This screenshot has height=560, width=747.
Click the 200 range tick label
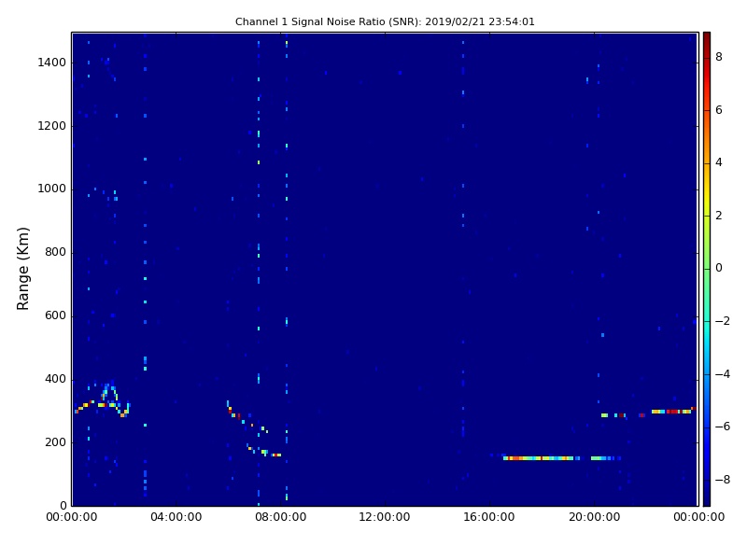coord(55,441)
